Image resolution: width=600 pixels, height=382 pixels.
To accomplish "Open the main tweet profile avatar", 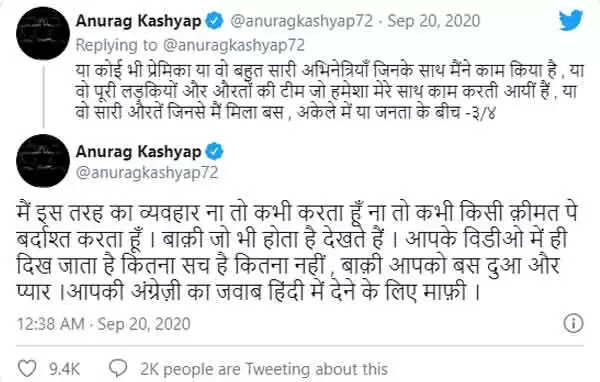I will (43, 160).
